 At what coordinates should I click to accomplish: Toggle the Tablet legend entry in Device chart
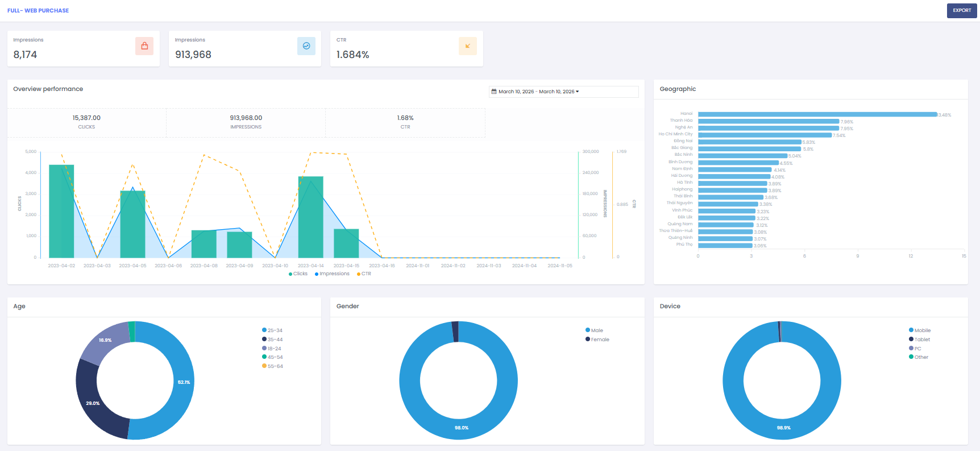coord(920,340)
